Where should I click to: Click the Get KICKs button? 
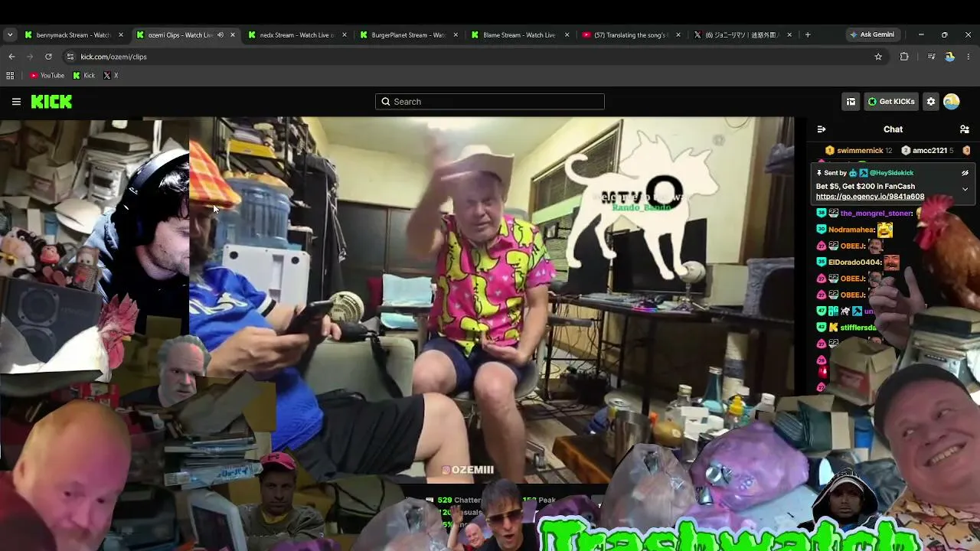(891, 101)
